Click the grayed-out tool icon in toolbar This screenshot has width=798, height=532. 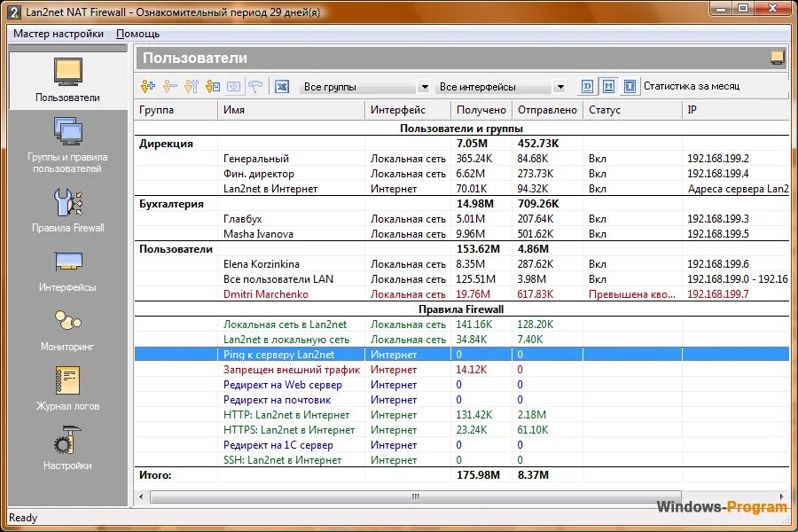click(x=255, y=87)
